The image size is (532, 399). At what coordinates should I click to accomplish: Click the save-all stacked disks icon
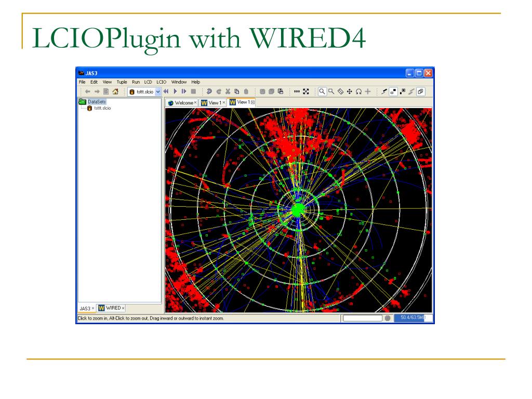click(271, 91)
